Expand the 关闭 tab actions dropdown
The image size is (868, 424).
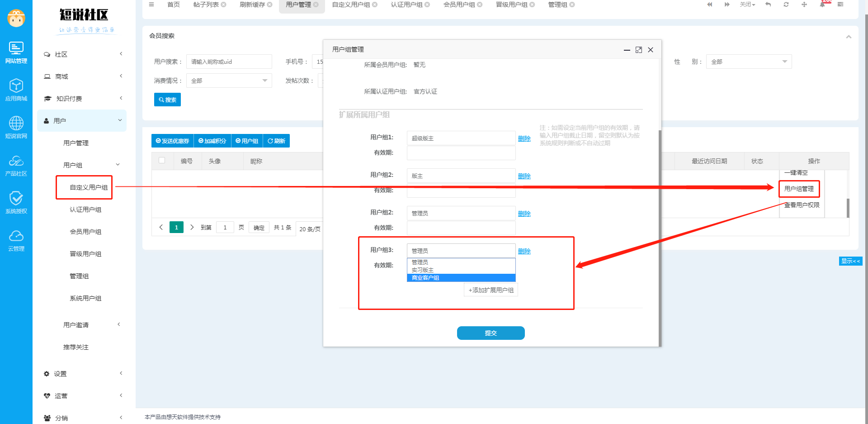pyautogui.click(x=747, y=5)
